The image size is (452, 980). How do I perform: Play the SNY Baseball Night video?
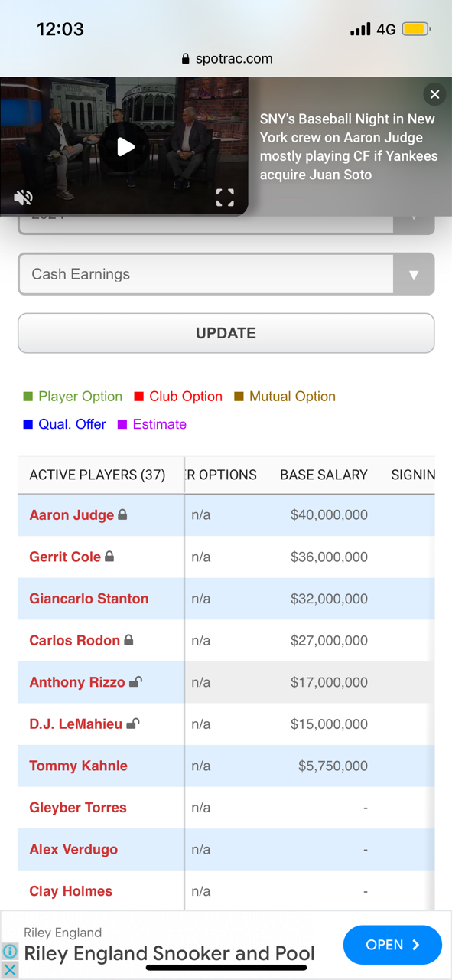tap(125, 147)
